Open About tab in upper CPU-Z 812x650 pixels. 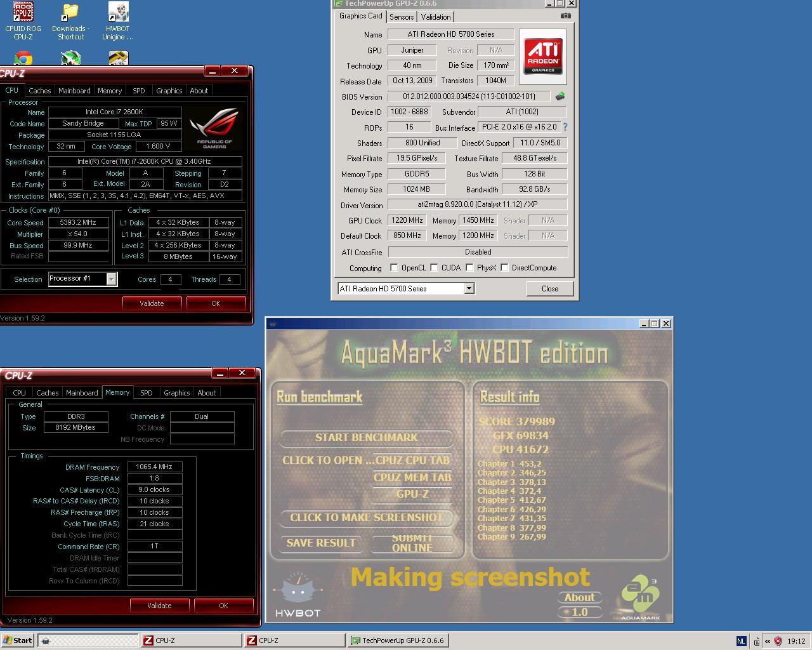[x=199, y=91]
